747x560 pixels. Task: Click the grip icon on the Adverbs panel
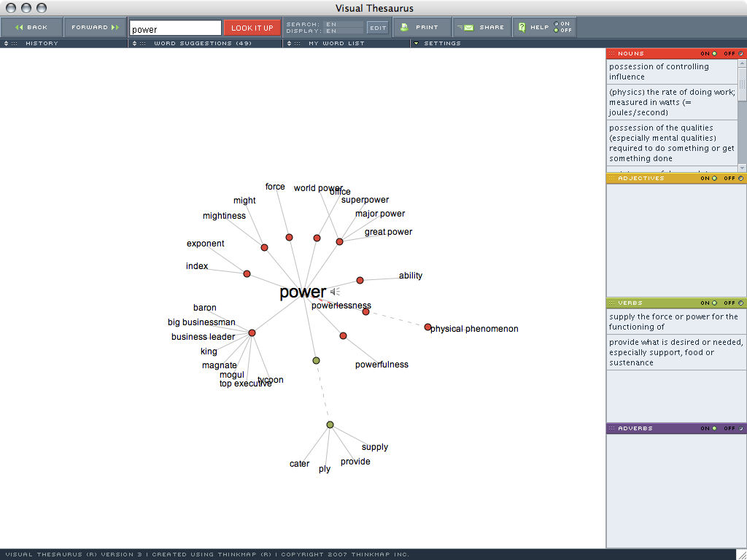click(x=611, y=428)
